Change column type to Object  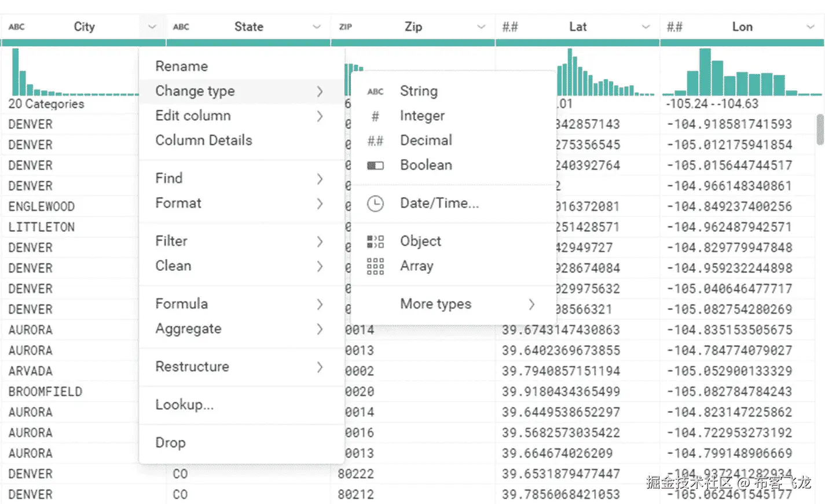coord(453,241)
